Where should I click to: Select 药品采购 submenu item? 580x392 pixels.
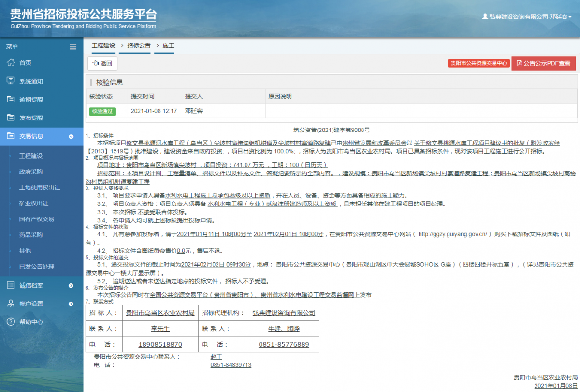[x=30, y=235]
